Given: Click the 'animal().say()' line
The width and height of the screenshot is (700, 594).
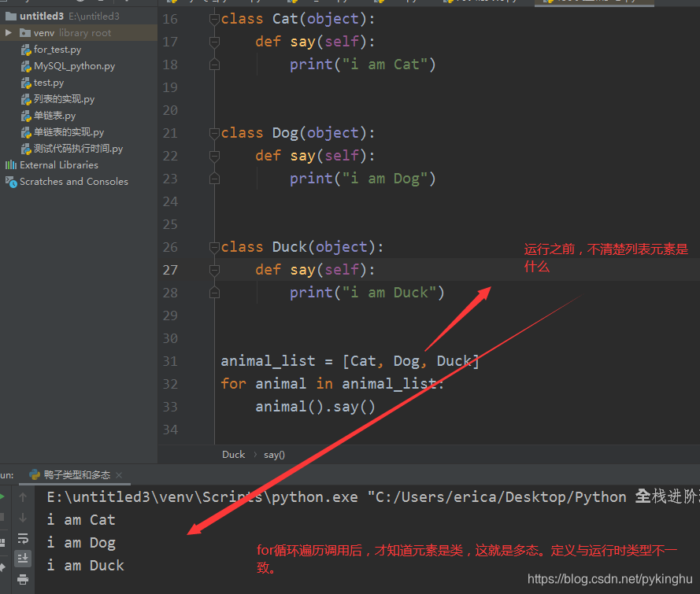Looking at the screenshot, I should tap(315, 408).
